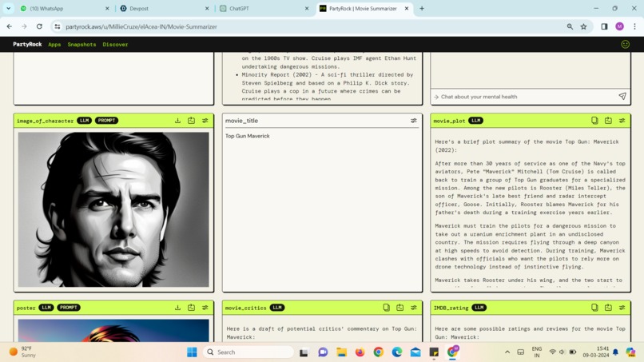Copy the movie_plot output
The image size is (644, 362).
[594, 121]
